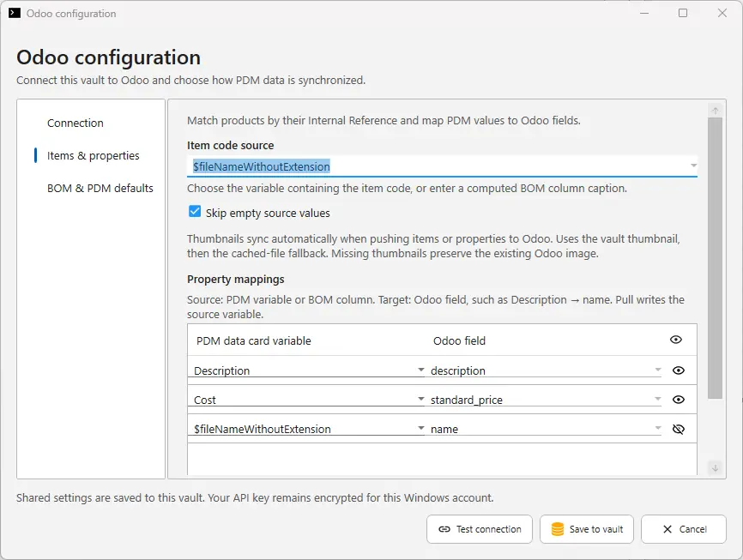The image size is (743, 560).
Task: Click the Test connection button
Action: click(480, 529)
